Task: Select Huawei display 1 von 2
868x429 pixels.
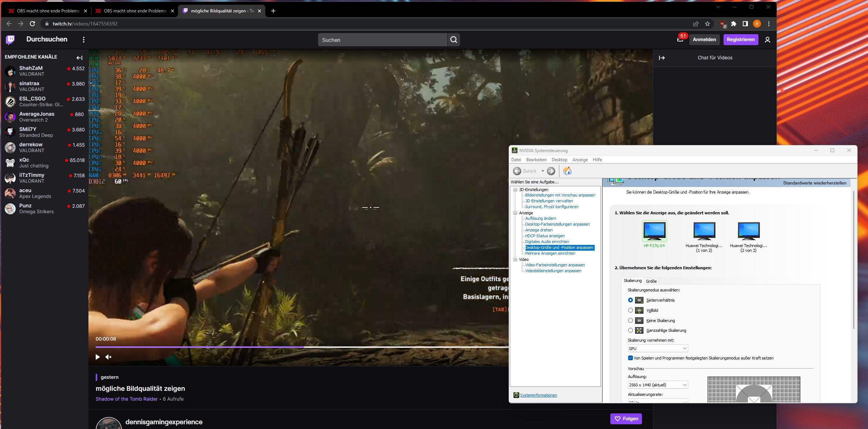Action: (704, 237)
